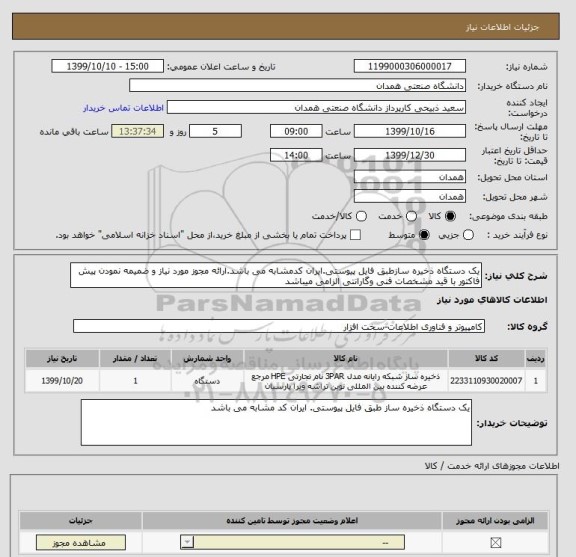
Task: Open the supplier permit status dropdown
Action: 292,542
